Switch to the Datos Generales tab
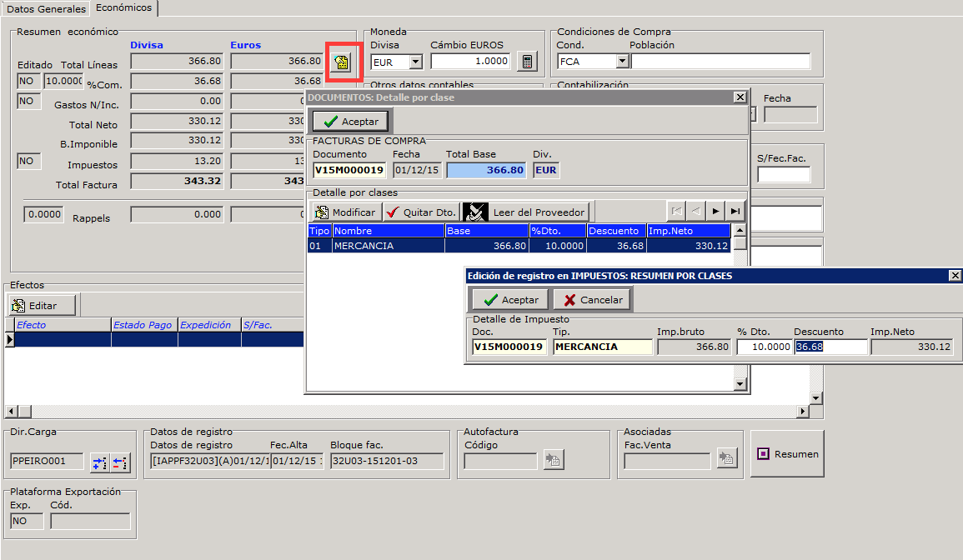 [x=46, y=8]
